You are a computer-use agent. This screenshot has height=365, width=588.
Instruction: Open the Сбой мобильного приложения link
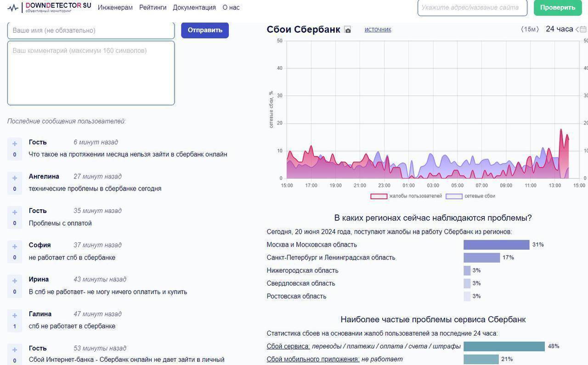(x=313, y=359)
